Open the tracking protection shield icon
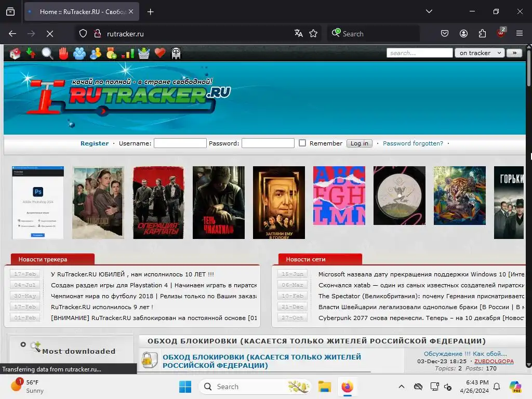Screen dimensions: 532x399 pos(83,34)
